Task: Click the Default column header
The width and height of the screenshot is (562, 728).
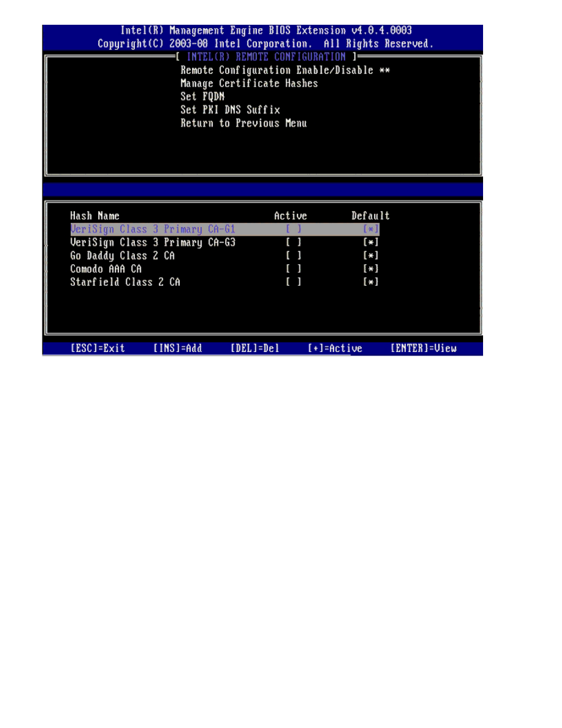Action: click(x=371, y=216)
